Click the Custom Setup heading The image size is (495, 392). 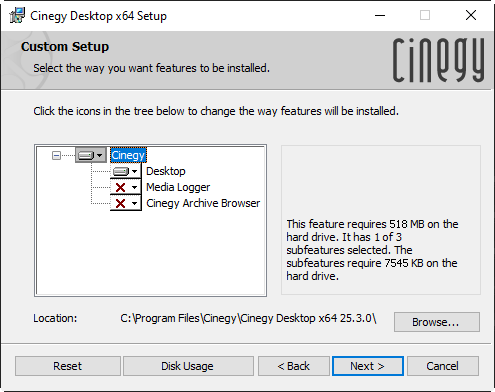[x=65, y=47]
